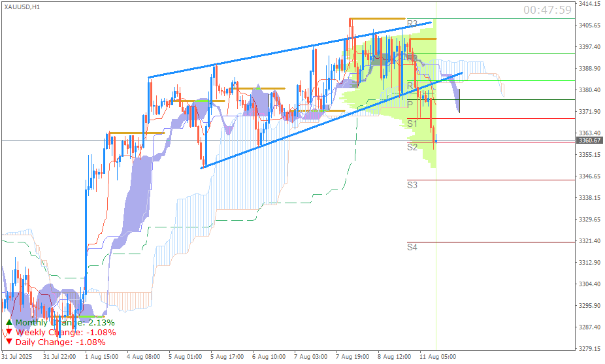Click the green up arrow beside Monthly Change
Screen dimensions: 605x364
9,322
